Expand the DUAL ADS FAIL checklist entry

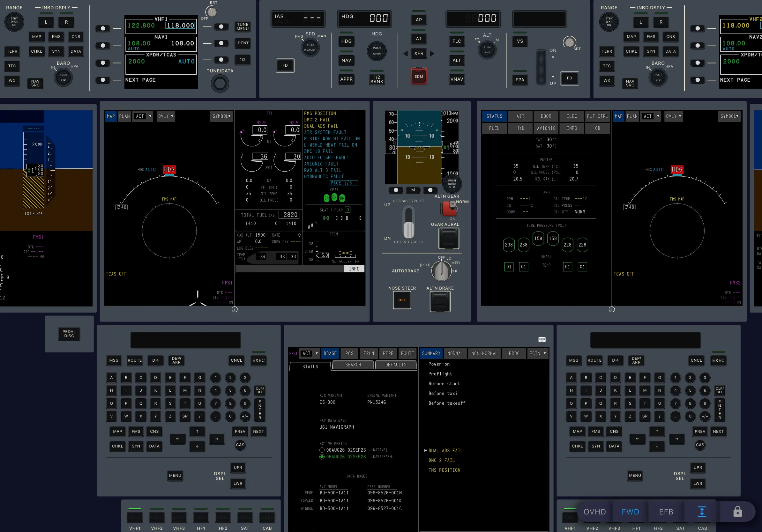click(x=445, y=450)
